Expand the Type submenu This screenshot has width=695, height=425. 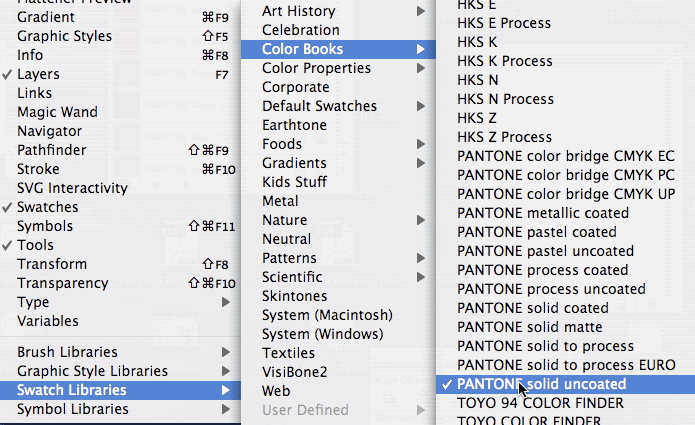click(x=120, y=302)
